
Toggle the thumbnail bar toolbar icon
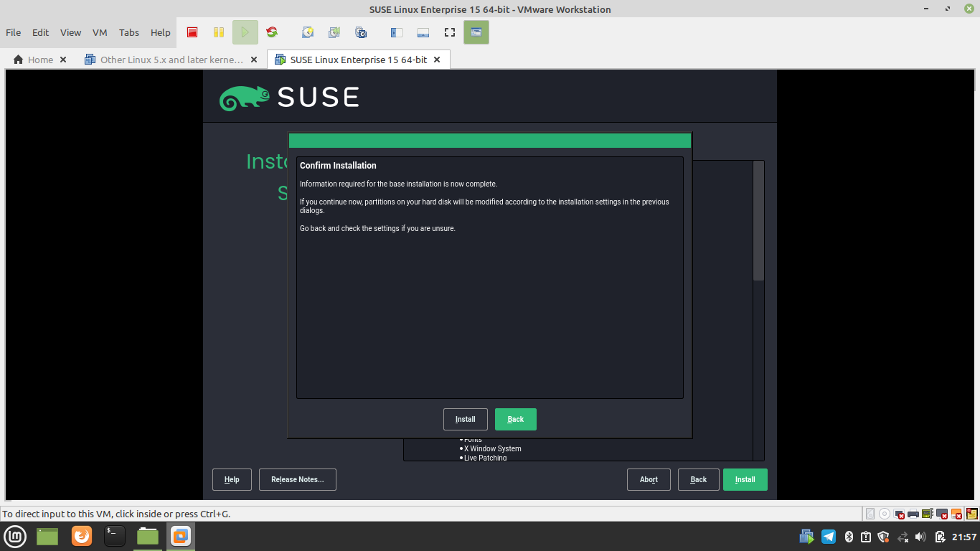pos(423,32)
